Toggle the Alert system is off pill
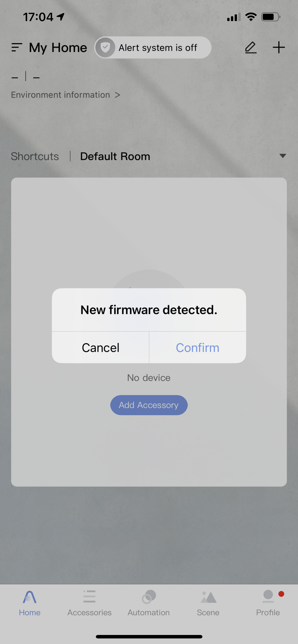Viewport: 298px width, 644px height. pos(153,48)
